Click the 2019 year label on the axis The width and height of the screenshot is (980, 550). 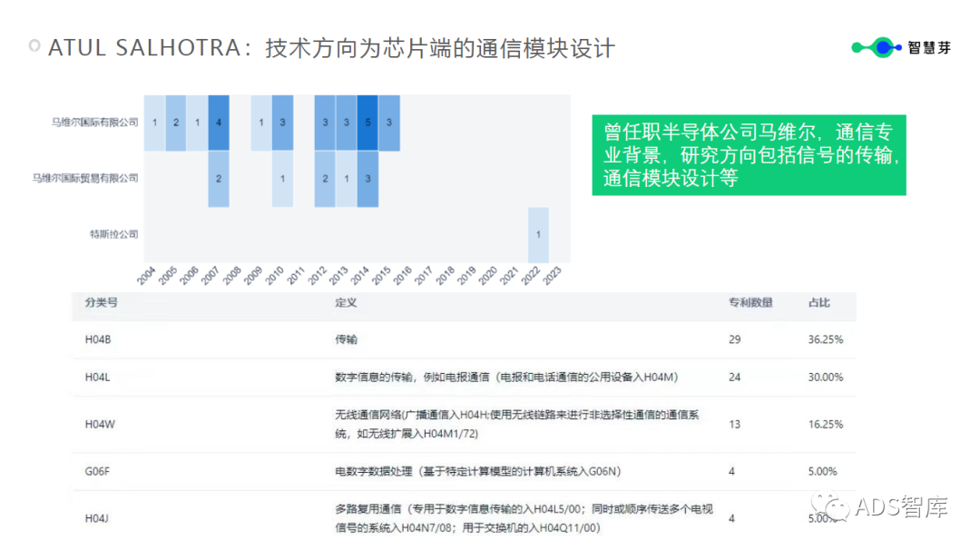pos(466,276)
